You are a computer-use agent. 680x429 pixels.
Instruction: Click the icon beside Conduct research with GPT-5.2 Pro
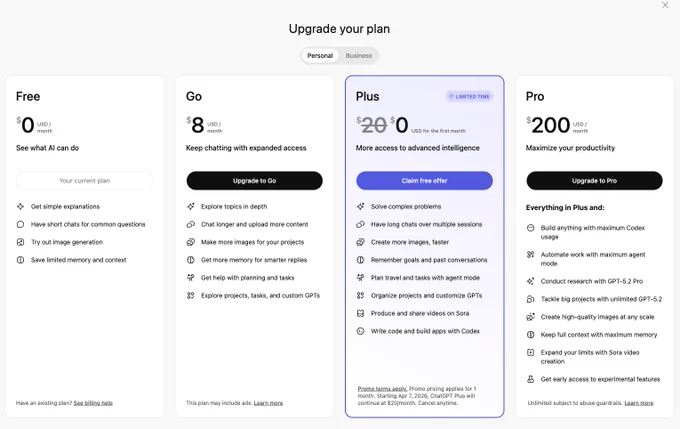530,281
